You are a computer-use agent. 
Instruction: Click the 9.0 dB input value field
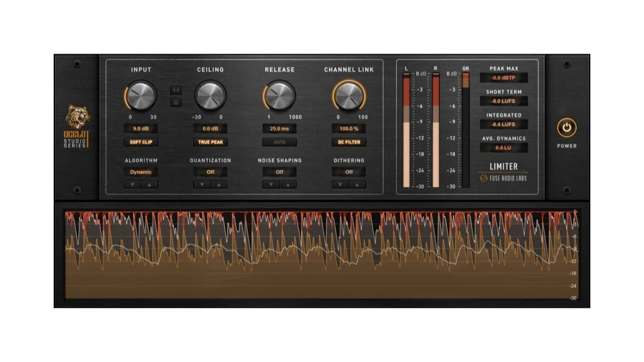[141, 129]
